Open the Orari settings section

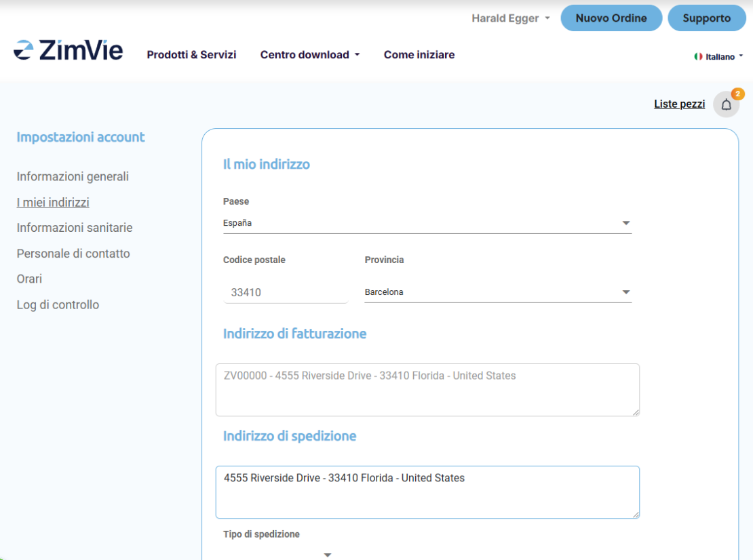tap(29, 279)
